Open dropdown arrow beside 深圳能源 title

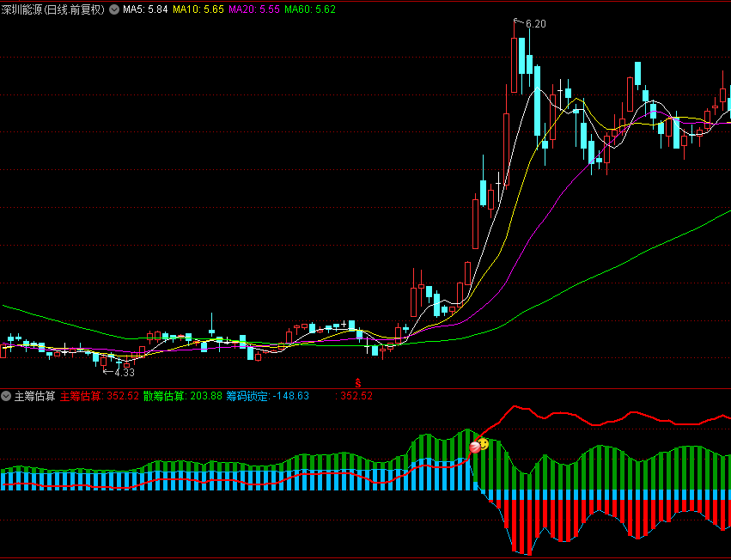point(114,9)
